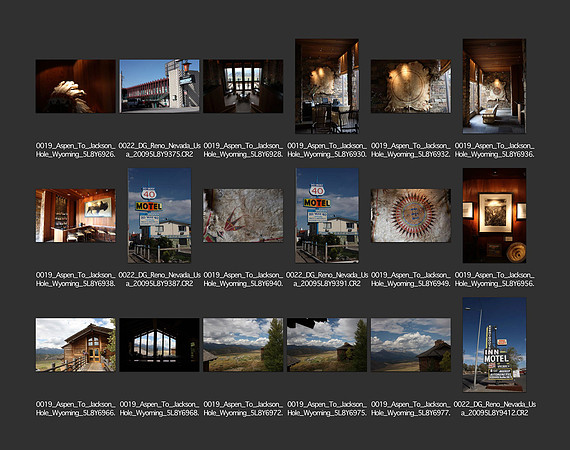This screenshot has height=450, width=570.
Task: Open the 40 Motel sign photo 5L8Y9387
Action: pos(160,216)
